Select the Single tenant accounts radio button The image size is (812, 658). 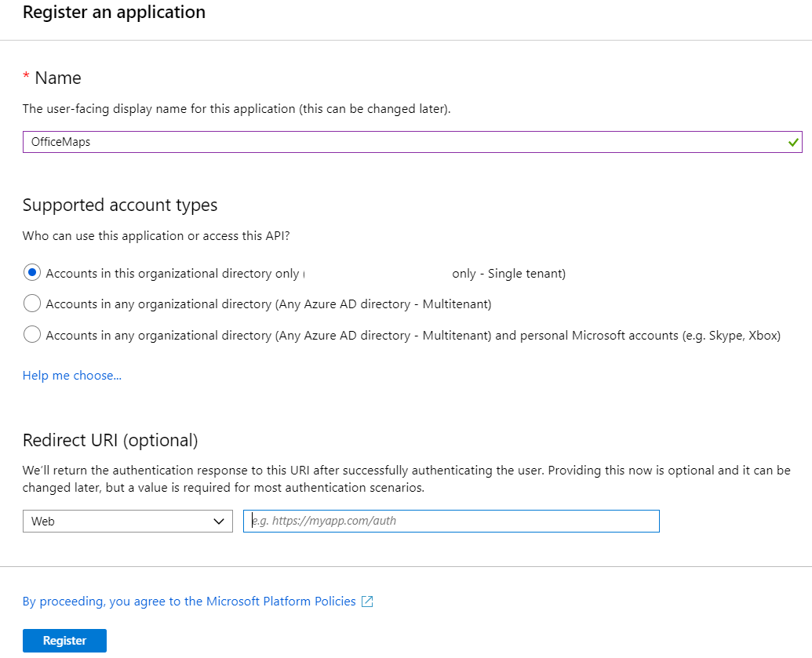(32, 273)
